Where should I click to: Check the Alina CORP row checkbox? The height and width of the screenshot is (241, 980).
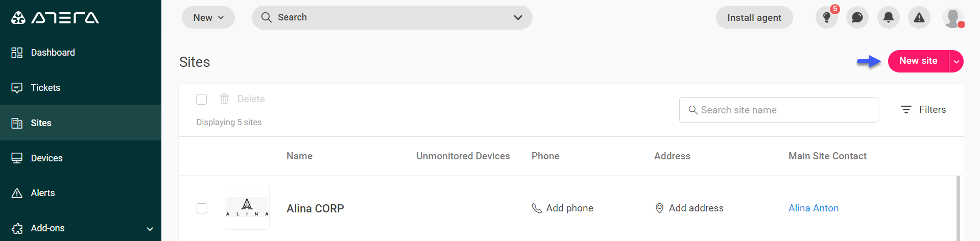(x=202, y=208)
